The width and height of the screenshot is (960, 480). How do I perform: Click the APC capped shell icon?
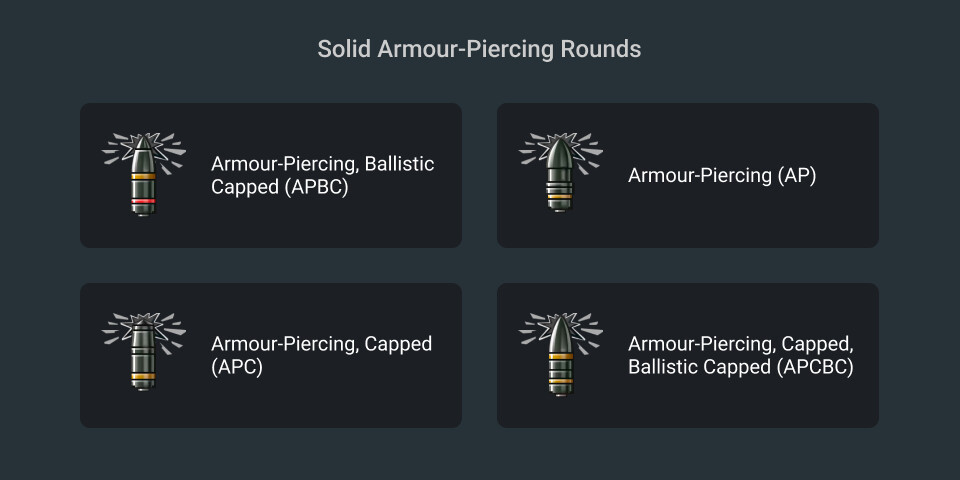click(144, 355)
